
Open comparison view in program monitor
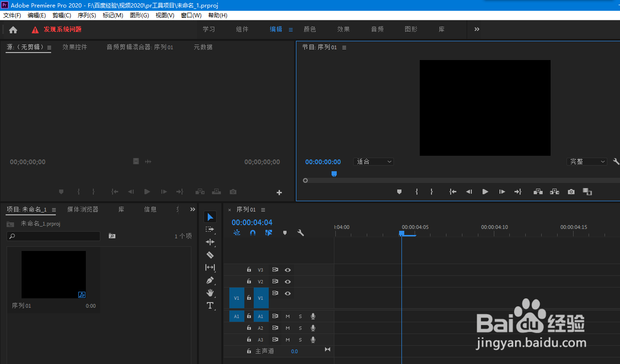(587, 192)
